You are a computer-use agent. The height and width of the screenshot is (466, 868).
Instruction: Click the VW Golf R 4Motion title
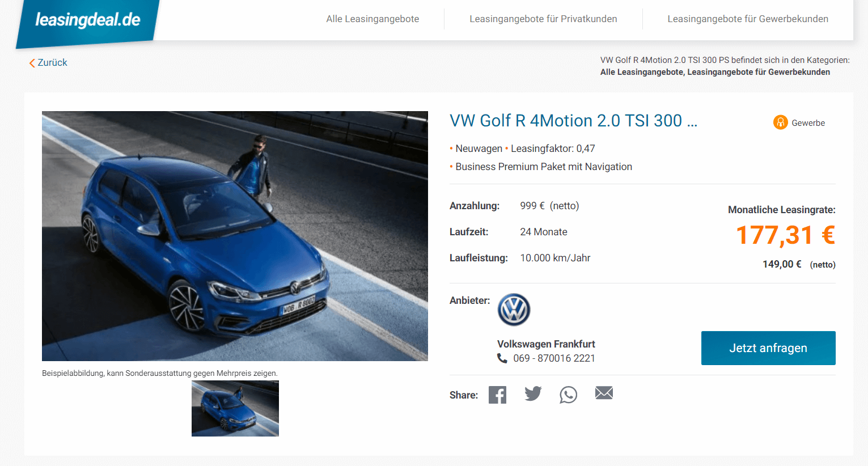(573, 121)
